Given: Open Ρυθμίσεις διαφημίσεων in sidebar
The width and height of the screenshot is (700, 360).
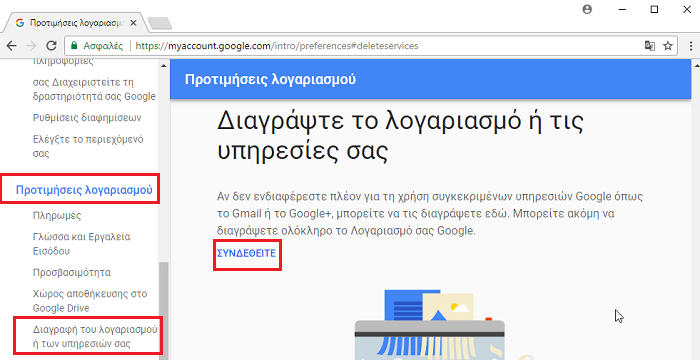Looking at the screenshot, I should pyautogui.click(x=87, y=118).
